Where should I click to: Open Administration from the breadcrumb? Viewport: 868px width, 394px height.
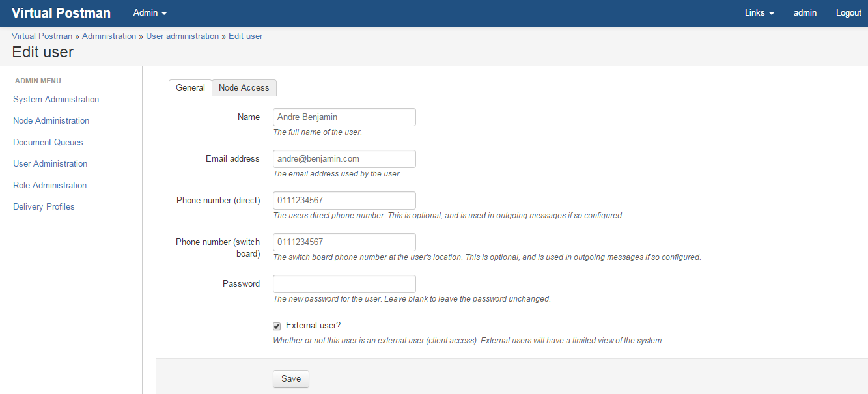click(x=109, y=36)
